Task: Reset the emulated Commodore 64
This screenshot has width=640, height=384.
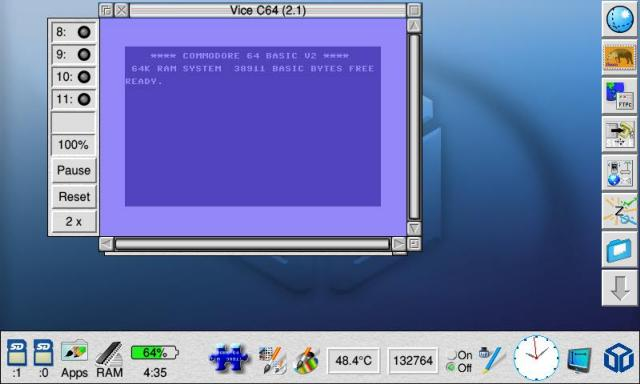Action: point(73,197)
